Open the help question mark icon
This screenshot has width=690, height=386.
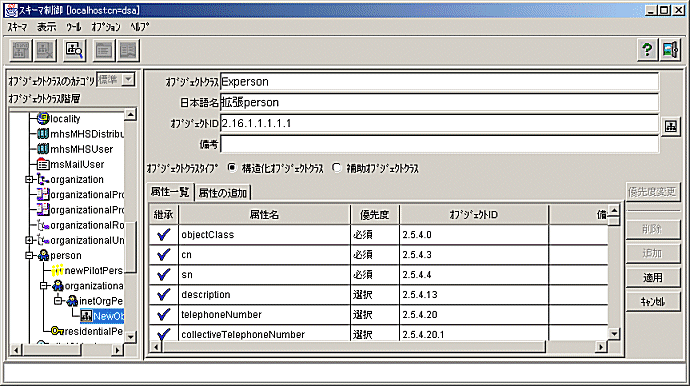pyautogui.click(x=647, y=50)
